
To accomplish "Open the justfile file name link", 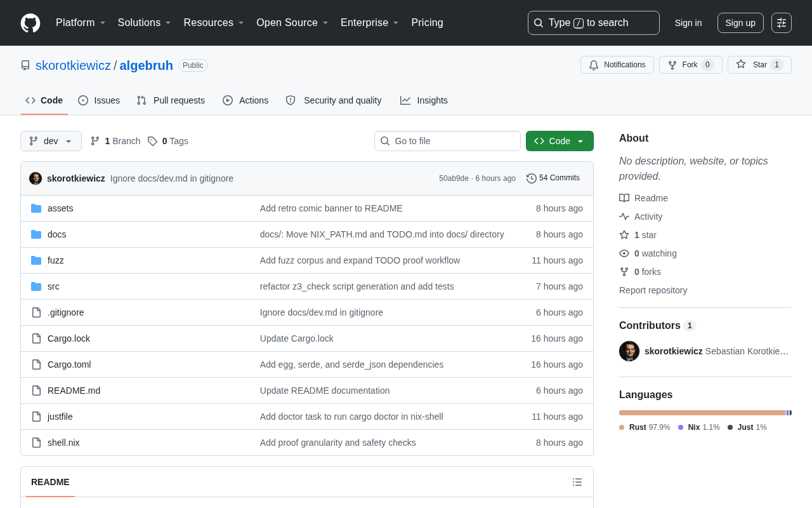I will point(60,417).
